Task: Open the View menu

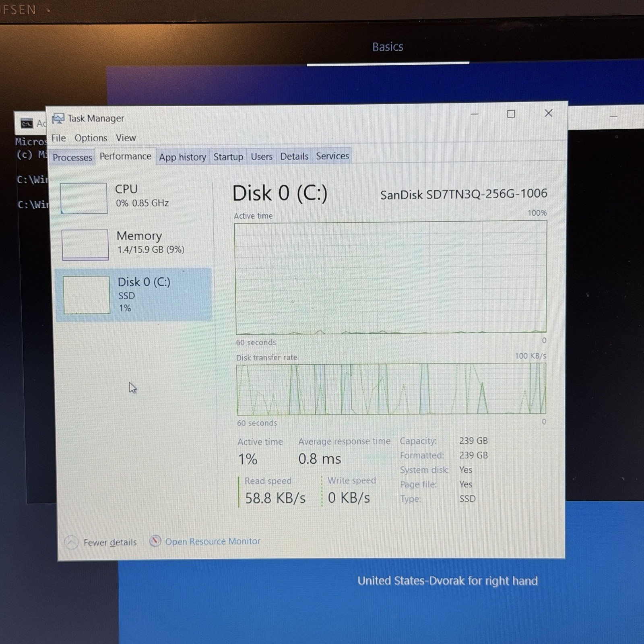Action: click(126, 138)
